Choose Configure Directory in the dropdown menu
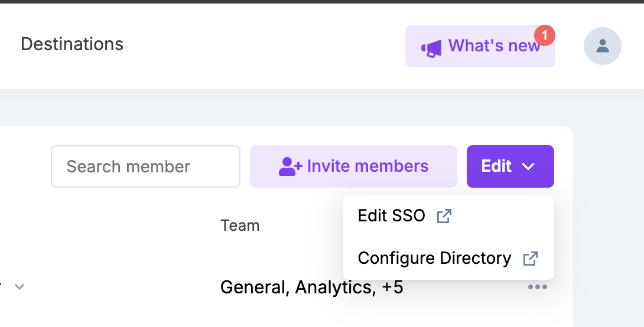This screenshot has height=327, width=644. pyautogui.click(x=434, y=259)
